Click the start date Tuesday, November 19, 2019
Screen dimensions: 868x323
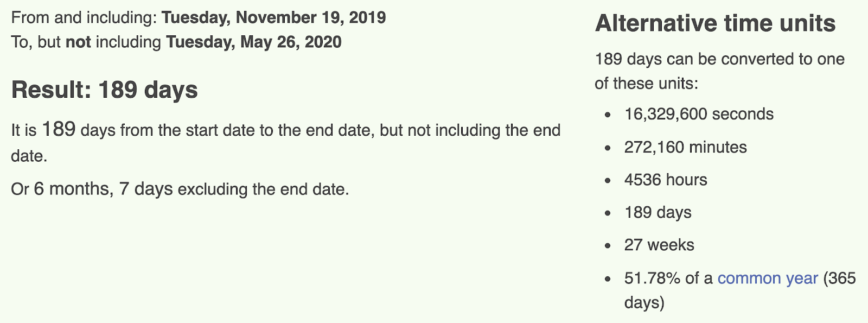point(274,17)
